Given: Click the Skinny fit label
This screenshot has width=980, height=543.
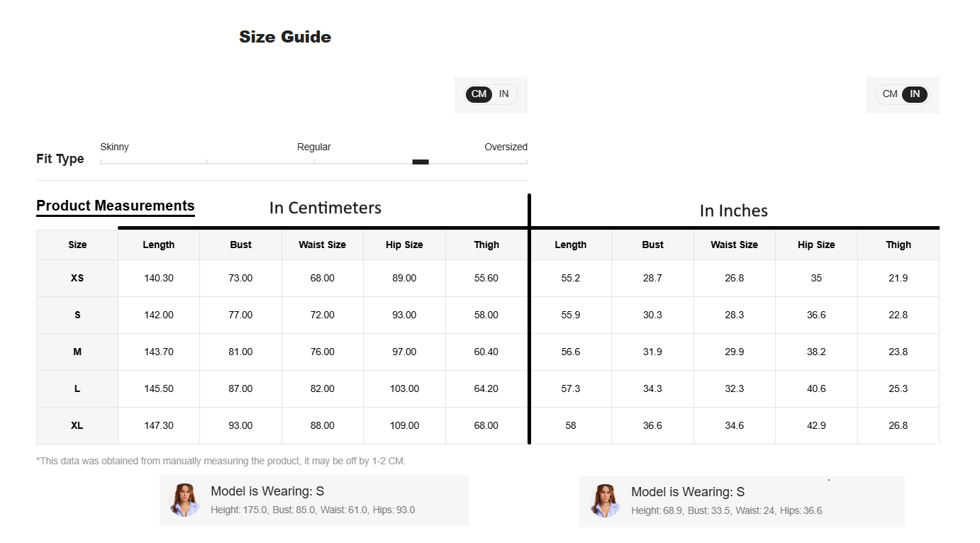Looking at the screenshot, I should click(114, 147).
